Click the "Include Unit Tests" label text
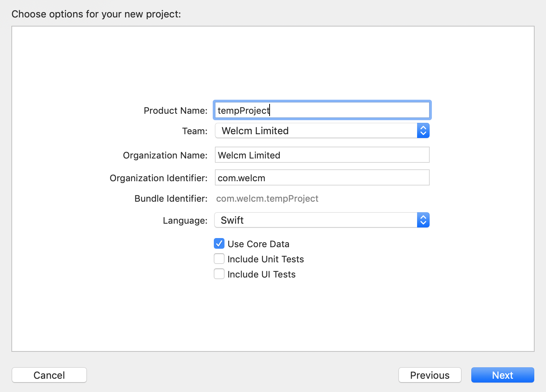Image resolution: width=546 pixels, height=392 pixels. click(265, 259)
